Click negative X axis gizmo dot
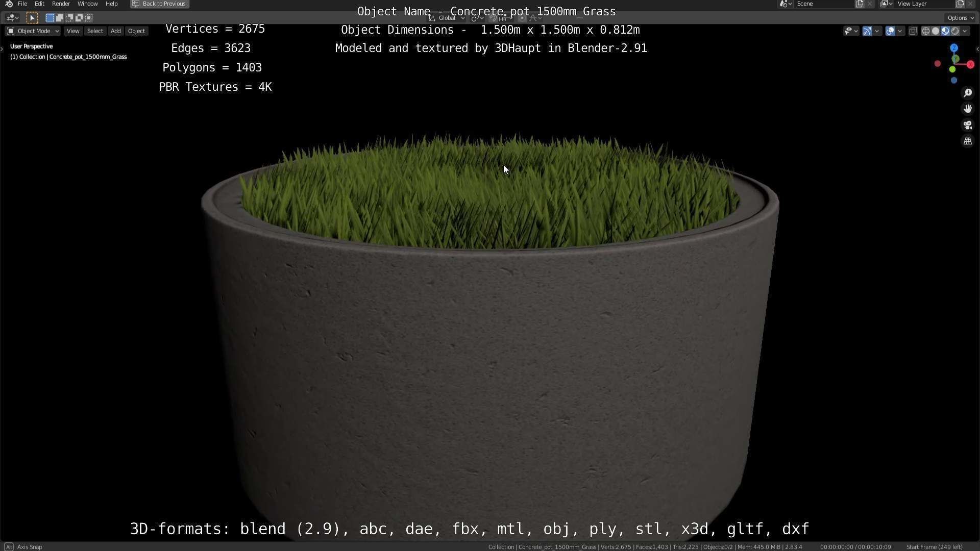The width and height of the screenshot is (980, 551). pos(938,64)
